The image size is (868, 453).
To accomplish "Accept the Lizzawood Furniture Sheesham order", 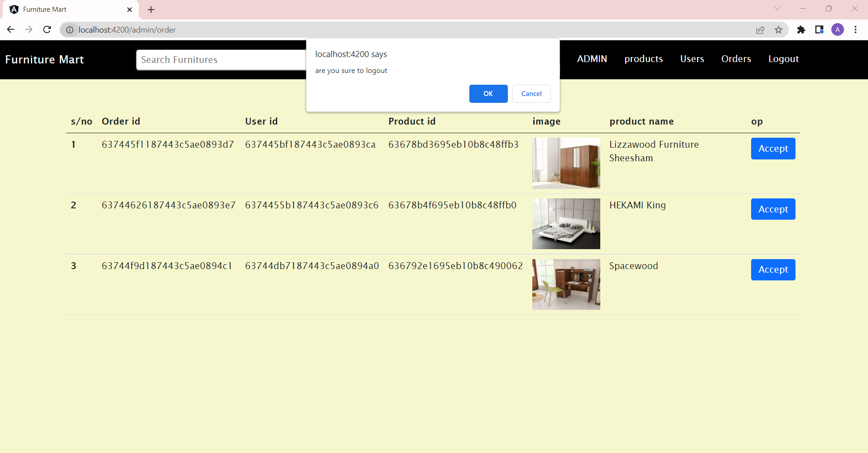I will [x=773, y=149].
